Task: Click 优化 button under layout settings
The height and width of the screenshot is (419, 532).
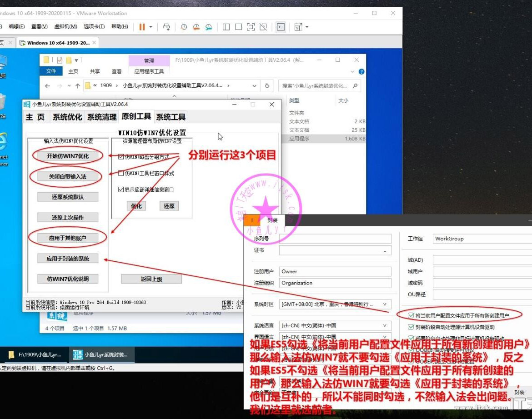Action: coord(136,206)
